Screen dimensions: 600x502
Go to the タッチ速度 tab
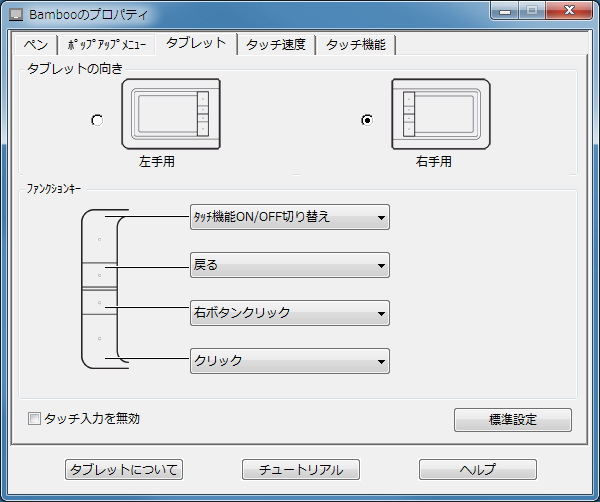[276, 45]
